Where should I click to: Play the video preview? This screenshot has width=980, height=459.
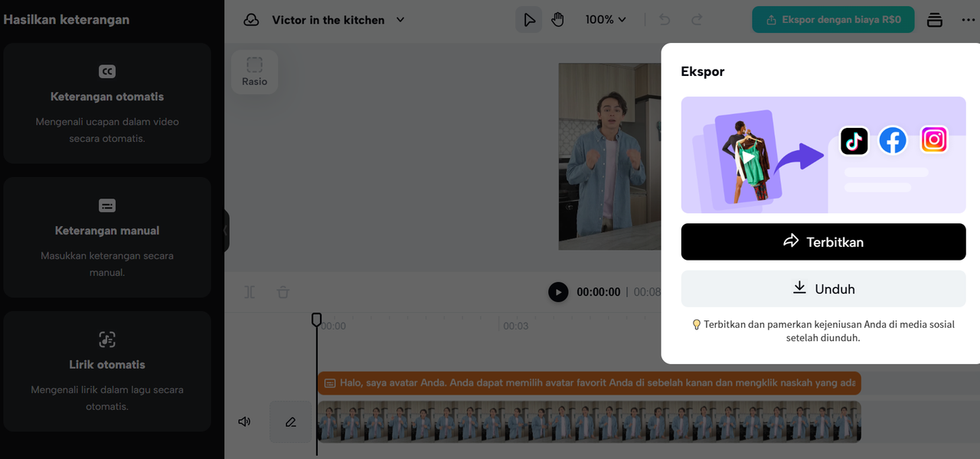pos(558,292)
